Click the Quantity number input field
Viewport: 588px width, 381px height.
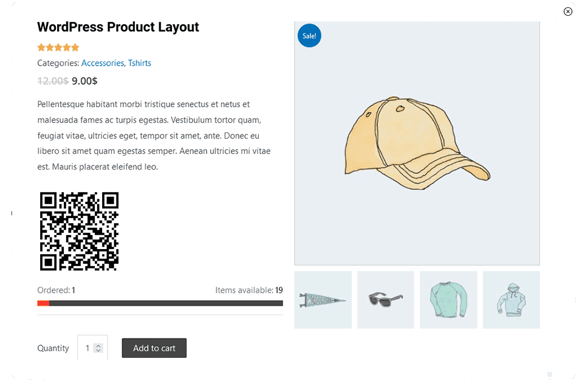[87, 348]
